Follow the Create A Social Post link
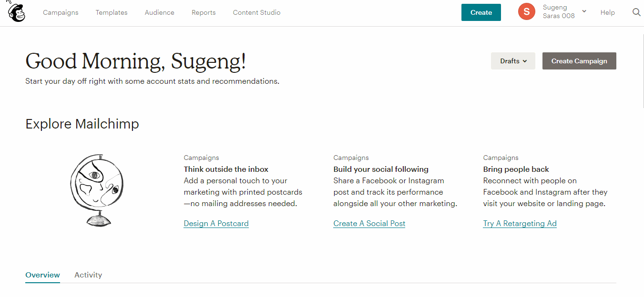644x297 pixels. 369,224
